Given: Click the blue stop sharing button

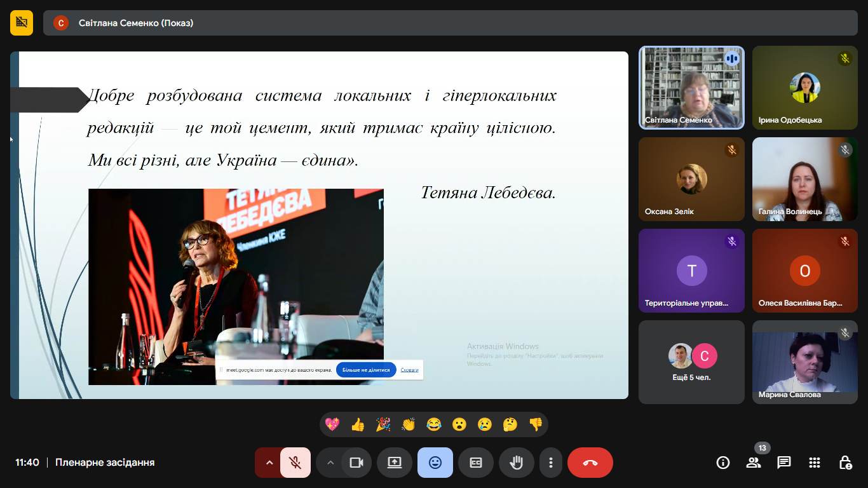Looking at the screenshot, I should pyautogui.click(x=366, y=370).
